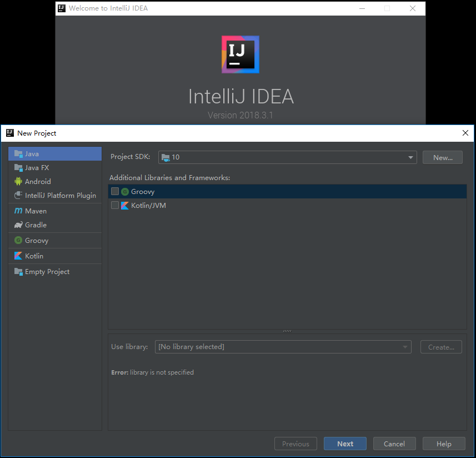Pick the Android robot icon
Image resolution: width=476 pixels, height=458 pixels.
[x=18, y=181]
